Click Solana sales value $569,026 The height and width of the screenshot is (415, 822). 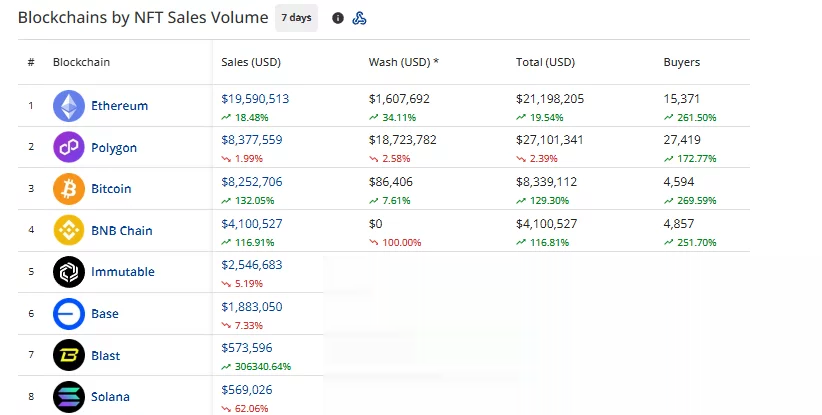pos(246,389)
